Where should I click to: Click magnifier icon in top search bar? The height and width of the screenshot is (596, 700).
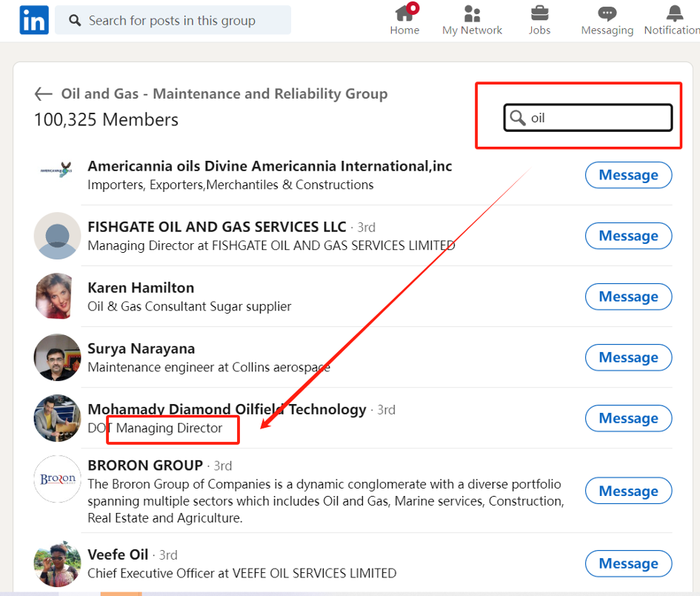click(x=75, y=20)
